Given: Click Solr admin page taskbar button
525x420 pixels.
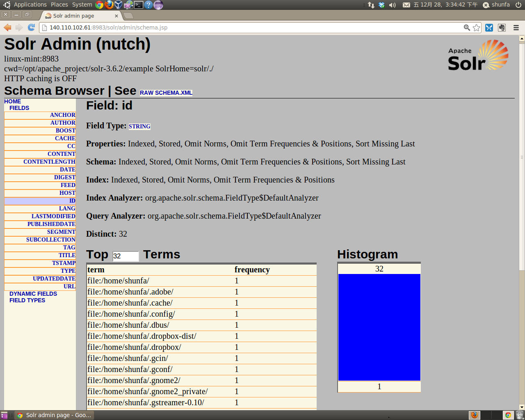Looking at the screenshot, I should 54,415.
